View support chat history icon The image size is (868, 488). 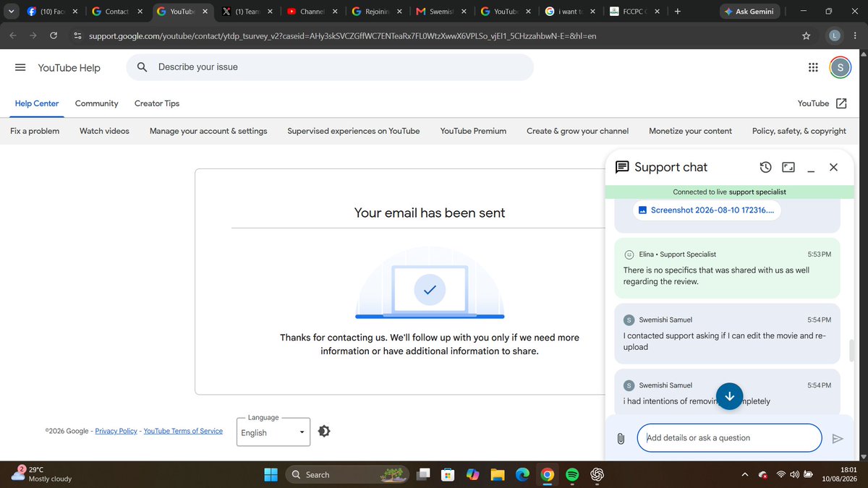click(x=765, y=167)
